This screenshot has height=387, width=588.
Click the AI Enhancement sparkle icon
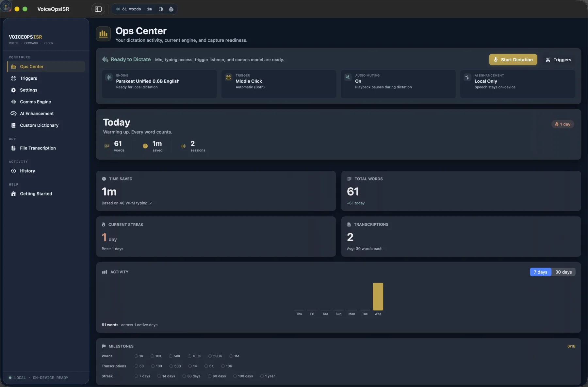coord(467,77)
